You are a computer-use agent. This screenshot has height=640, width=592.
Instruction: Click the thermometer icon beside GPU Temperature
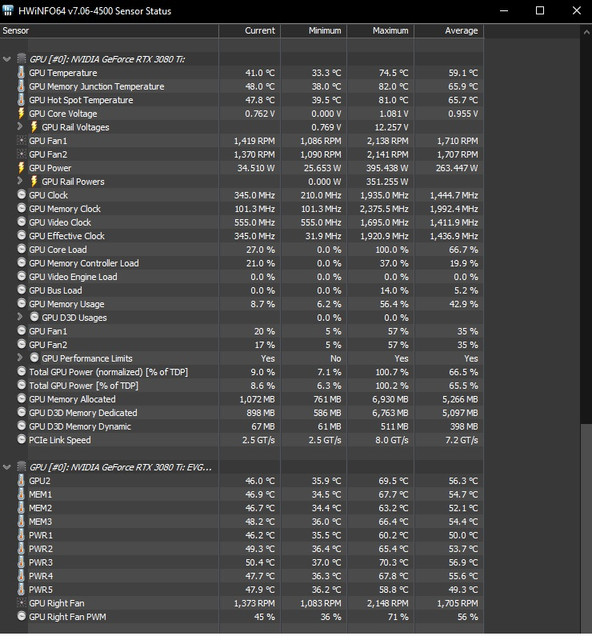pyautogui.click(x=21, y=73)
